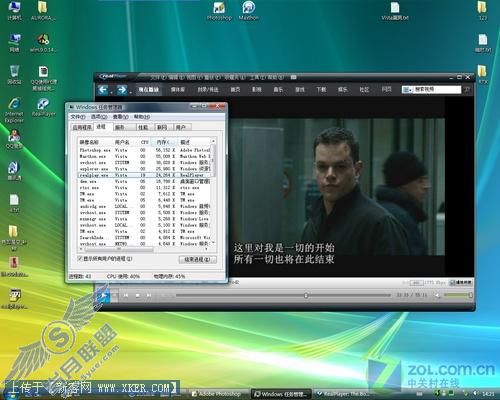Image resolution: width=500 pixels, height=400 pixels.
Task: Click the stop playback button
Action: pos(137,295)
